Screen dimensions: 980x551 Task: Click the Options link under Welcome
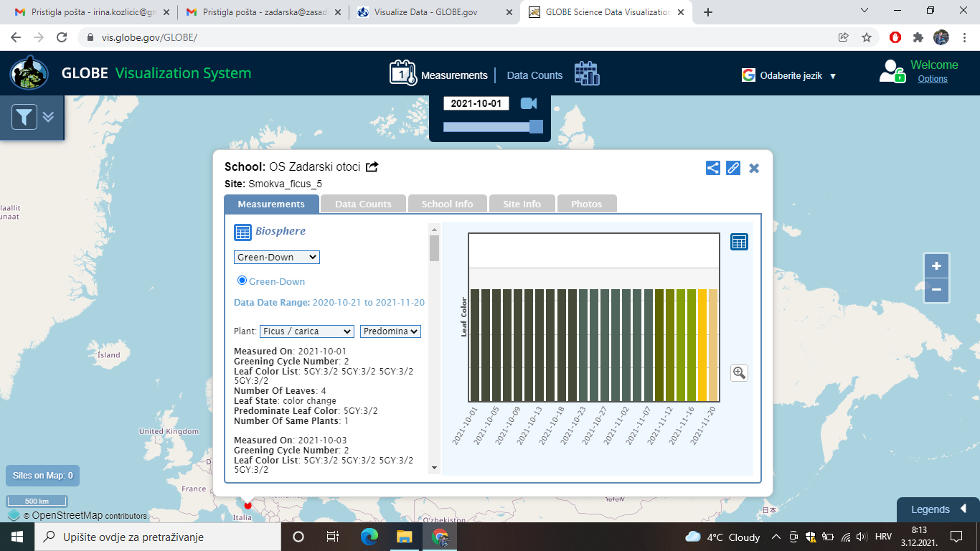(933, 79)
